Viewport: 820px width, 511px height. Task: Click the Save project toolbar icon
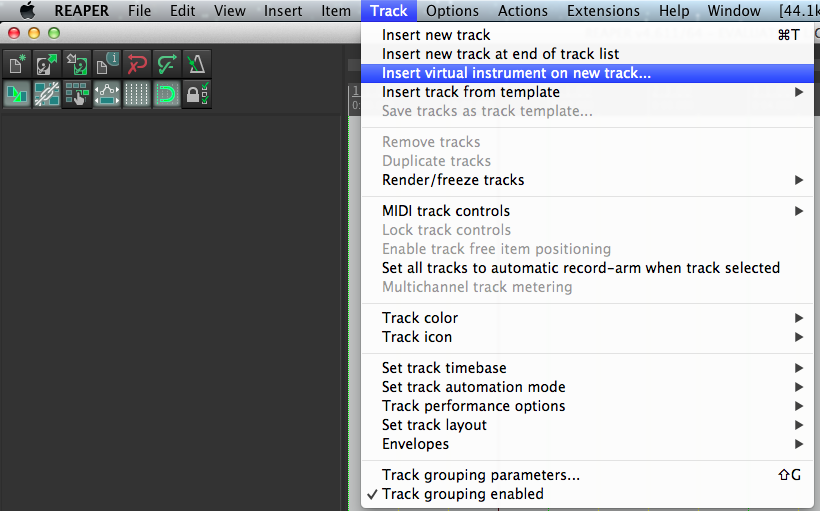77,64
